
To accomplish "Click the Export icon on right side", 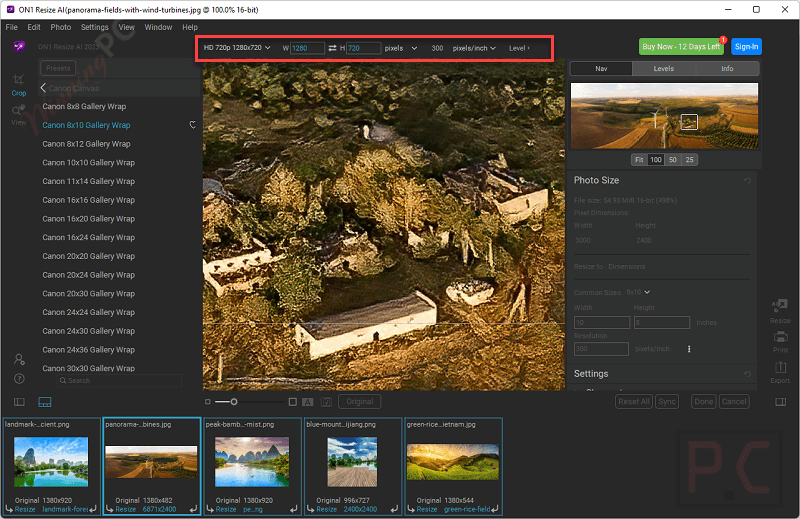I will 780,371.
